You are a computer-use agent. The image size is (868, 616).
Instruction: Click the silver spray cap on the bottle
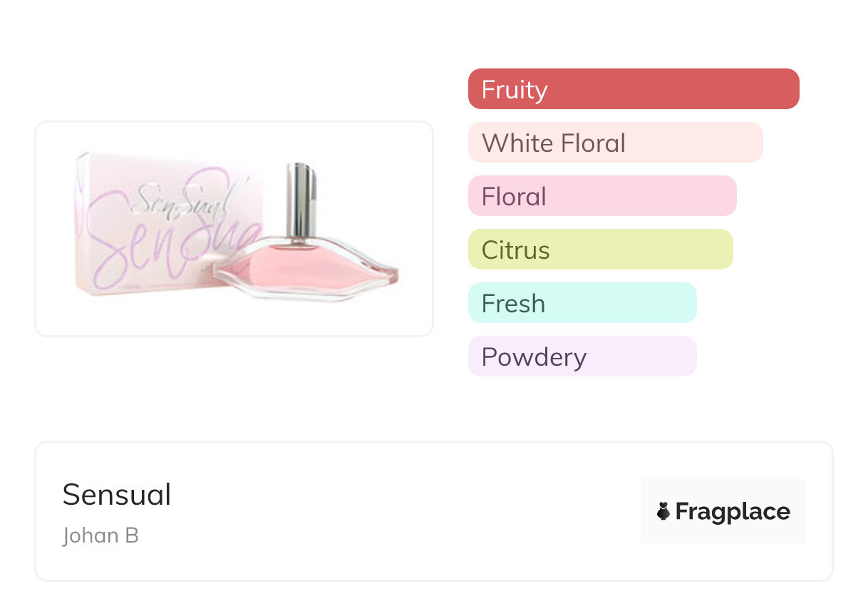point(301,201)
